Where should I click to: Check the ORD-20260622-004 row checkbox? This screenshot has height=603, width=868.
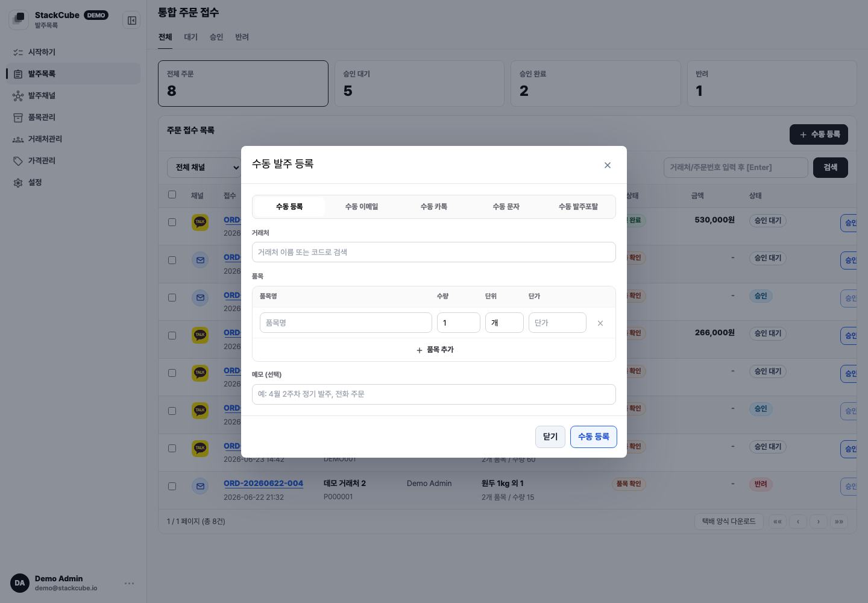(172, 486)
